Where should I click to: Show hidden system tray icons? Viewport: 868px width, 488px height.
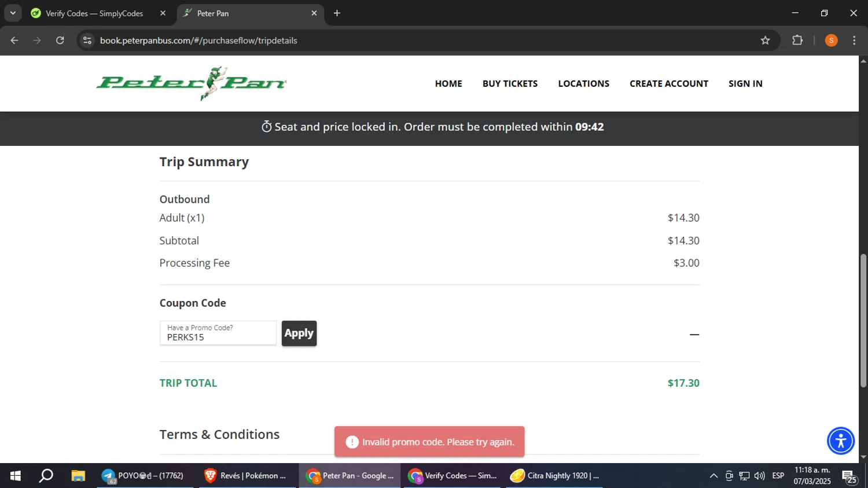(713, 476)
